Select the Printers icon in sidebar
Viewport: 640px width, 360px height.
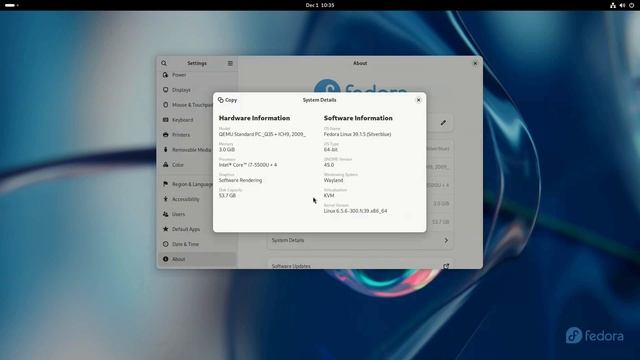click(x=165, y=135)
